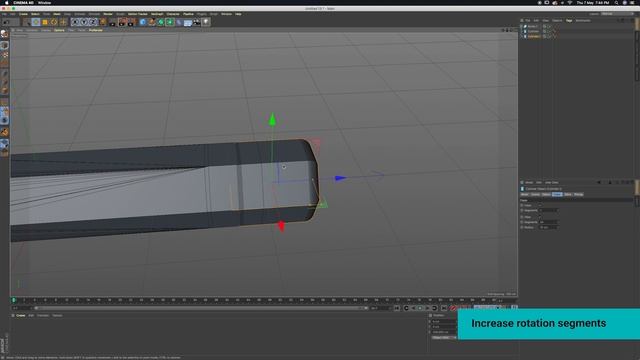Click the green Y-axis arrow handle
The width and height of the screenshot is (640, 360).
pyautogui.click(x=272, y=120)
